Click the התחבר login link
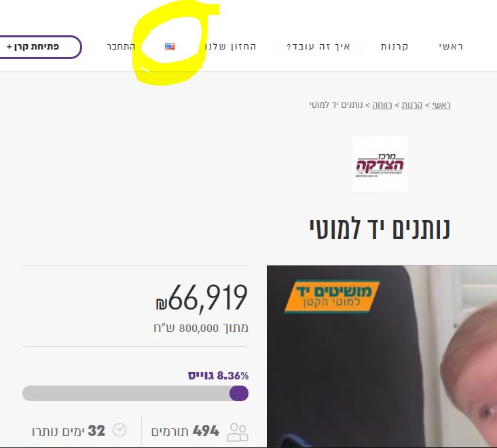Image resolution: width=497 pixels, height=448 pixels. [121, 47]
